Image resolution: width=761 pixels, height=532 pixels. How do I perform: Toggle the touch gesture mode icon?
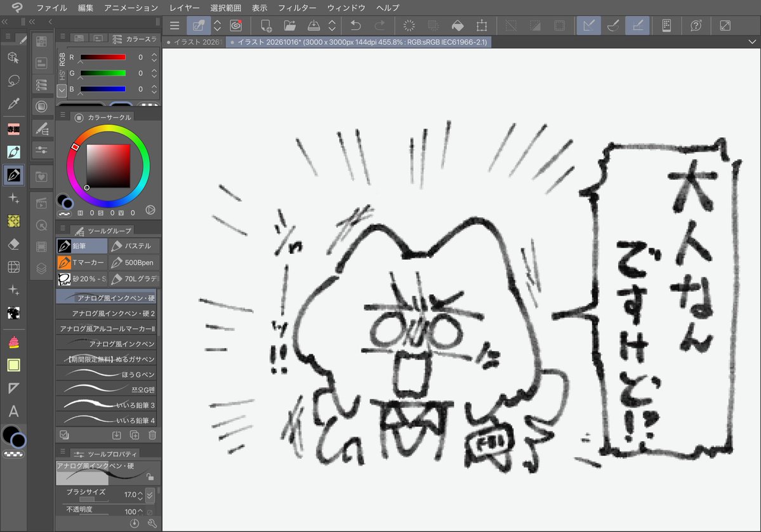[199, 25]
